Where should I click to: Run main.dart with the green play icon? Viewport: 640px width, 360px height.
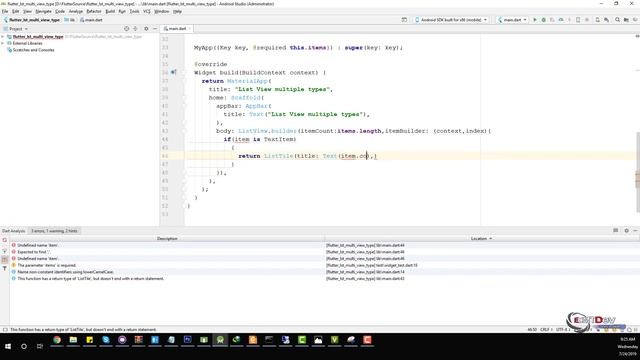coord(535,20)
